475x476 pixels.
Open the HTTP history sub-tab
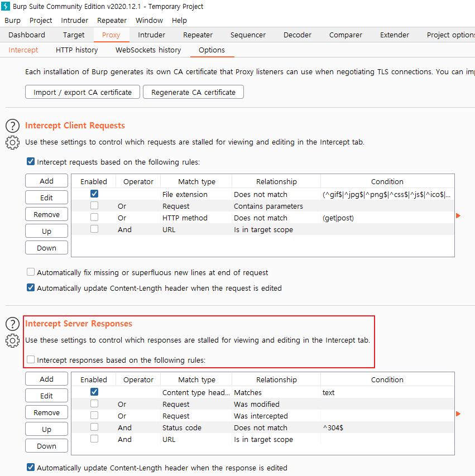77,50
